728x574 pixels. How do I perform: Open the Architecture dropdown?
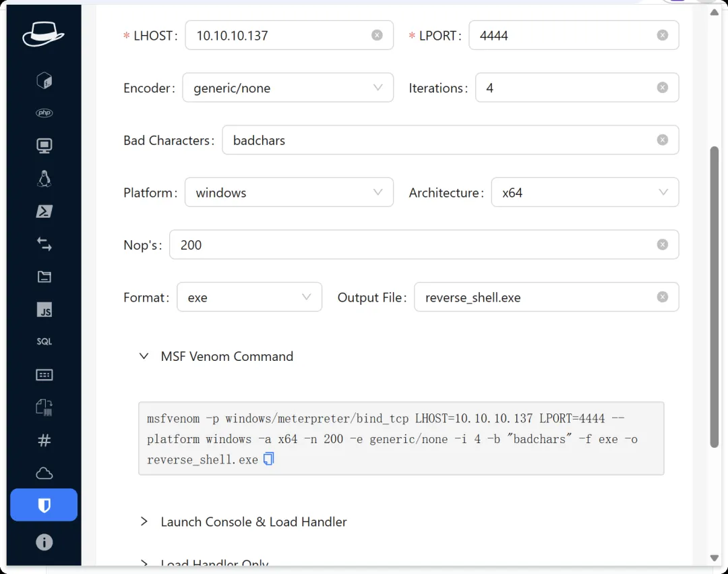tap(585, 192)
